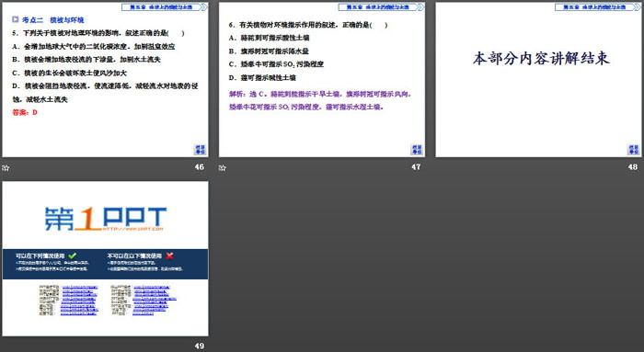Click the navigation button icon in slide 46 corner
644x352 pixels.
tap(200, 149)
